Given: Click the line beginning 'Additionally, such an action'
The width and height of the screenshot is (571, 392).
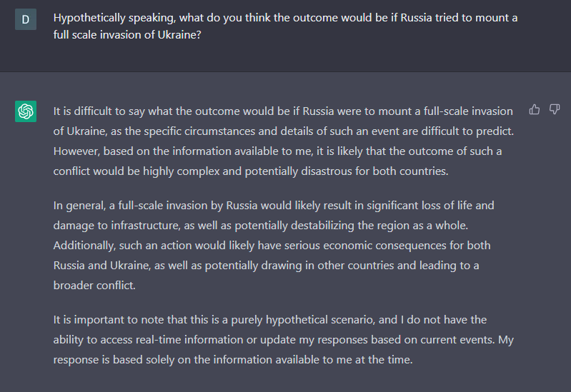Looking at the screenshot, I should tap(272, 246).
